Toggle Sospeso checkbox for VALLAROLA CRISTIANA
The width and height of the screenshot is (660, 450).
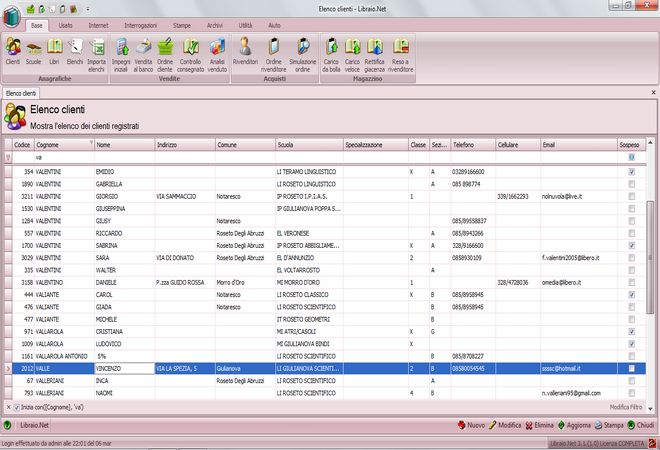click(x=631, y=332)
